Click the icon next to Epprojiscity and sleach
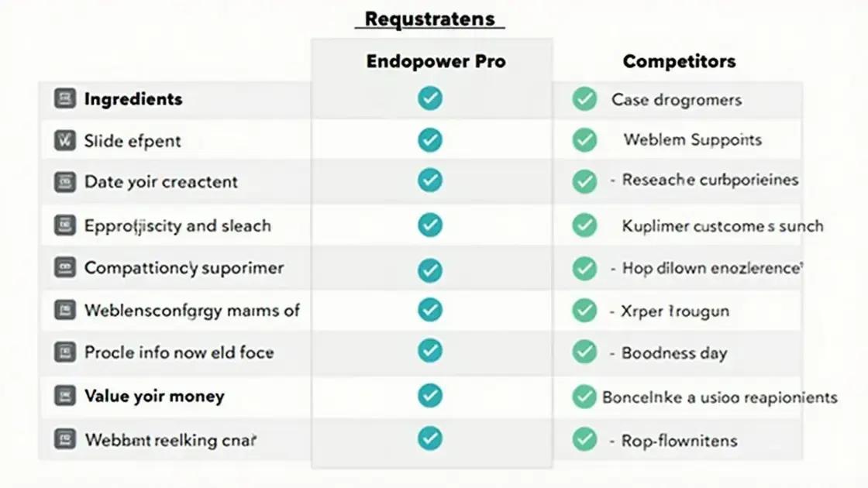868x488 pixels. point(65,225)
